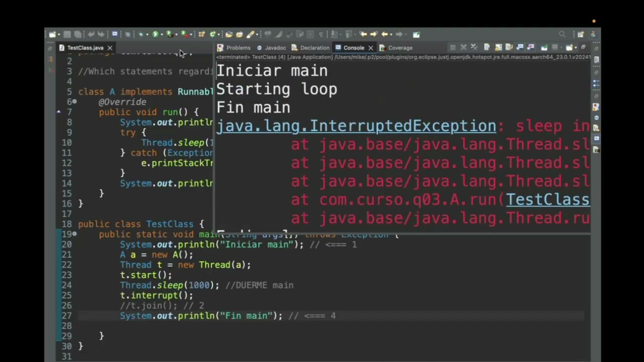Click Remove All Terminated Launches icon
644x362 pixels.
474,48
